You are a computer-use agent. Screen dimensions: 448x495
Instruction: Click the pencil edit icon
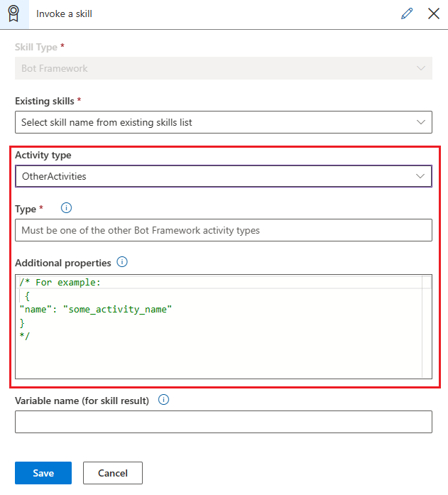pos(407,13)
